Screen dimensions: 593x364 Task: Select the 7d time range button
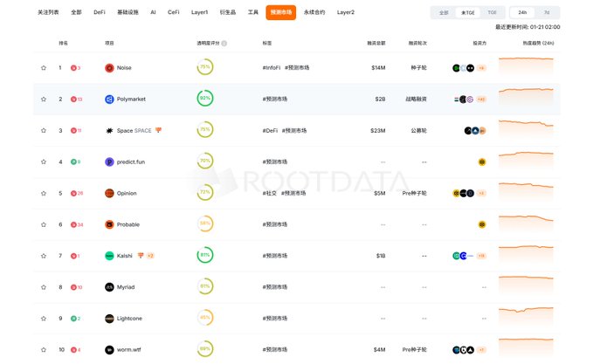[547, 12]
